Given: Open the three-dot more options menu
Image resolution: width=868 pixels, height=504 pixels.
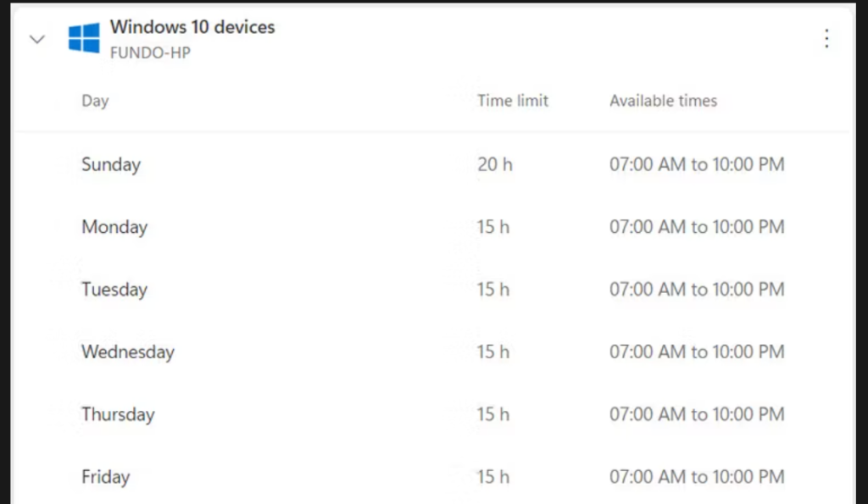Looking at the screenshot, I should point(826,39).
